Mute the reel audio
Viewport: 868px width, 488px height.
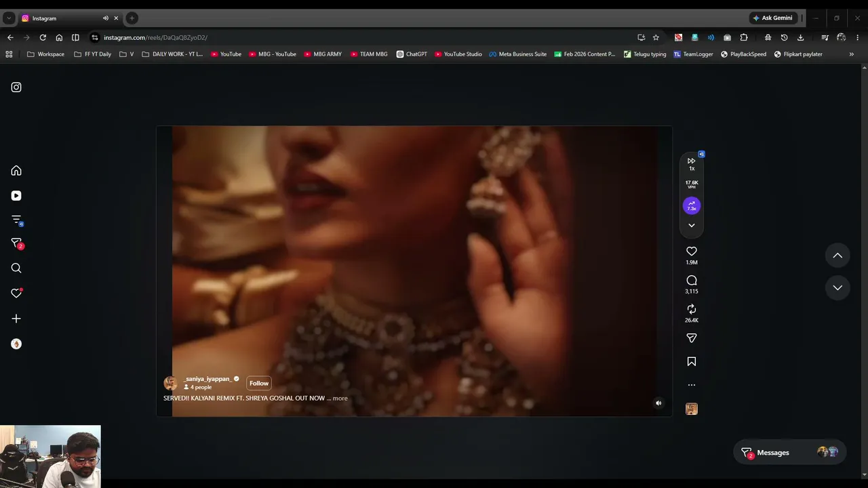click(658, 403)
